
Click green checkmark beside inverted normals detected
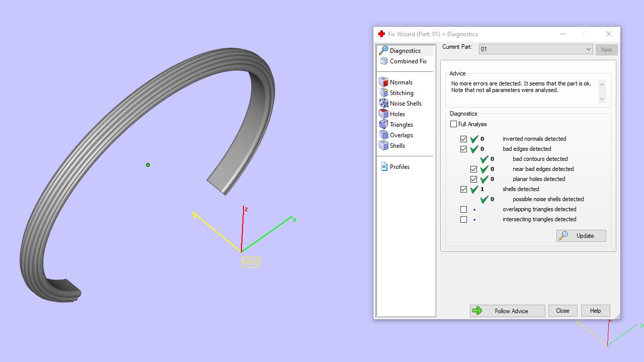474,139
